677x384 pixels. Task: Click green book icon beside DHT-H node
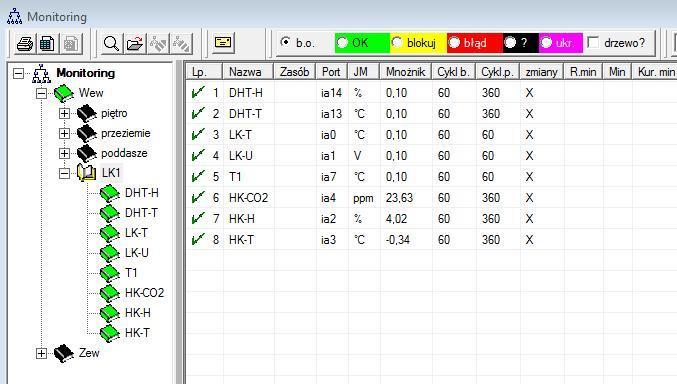click(110, 193)
